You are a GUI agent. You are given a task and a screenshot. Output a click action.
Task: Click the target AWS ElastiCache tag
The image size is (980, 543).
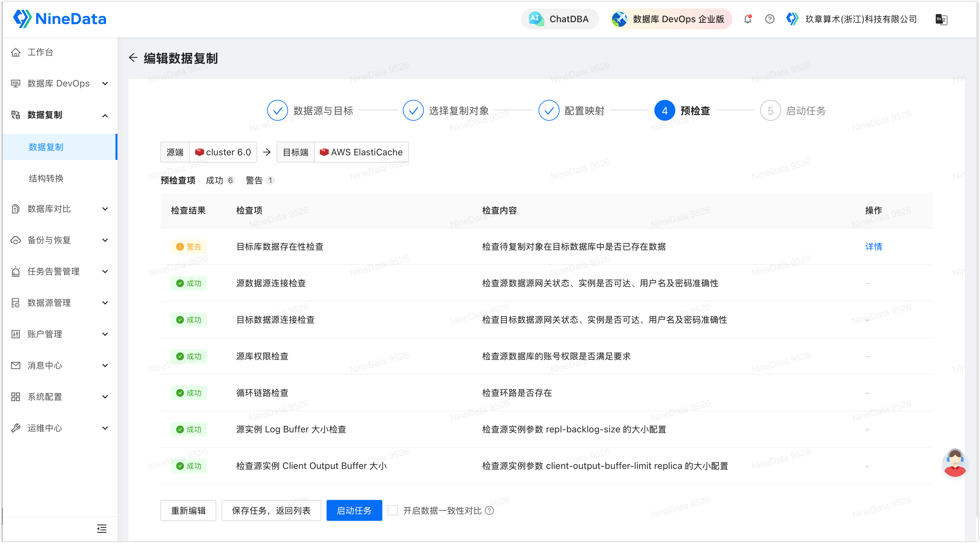pyautogui.click(x=361, y=152)
